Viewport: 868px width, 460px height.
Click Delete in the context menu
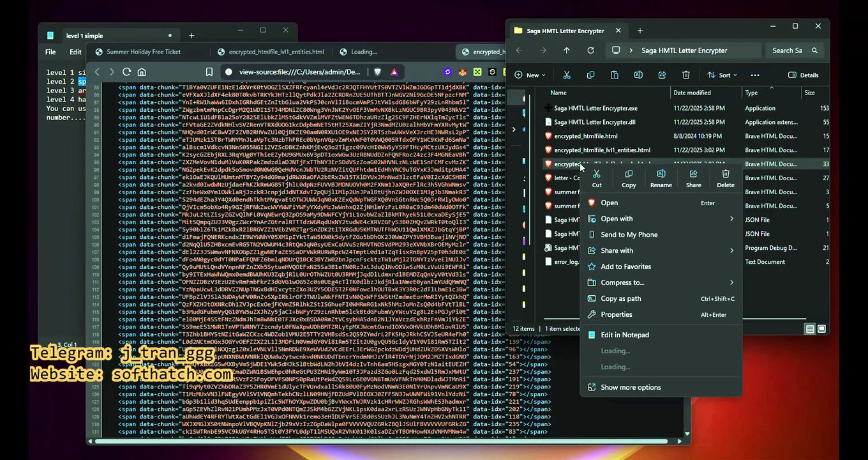pyautogui.click(x=726, y=178)
